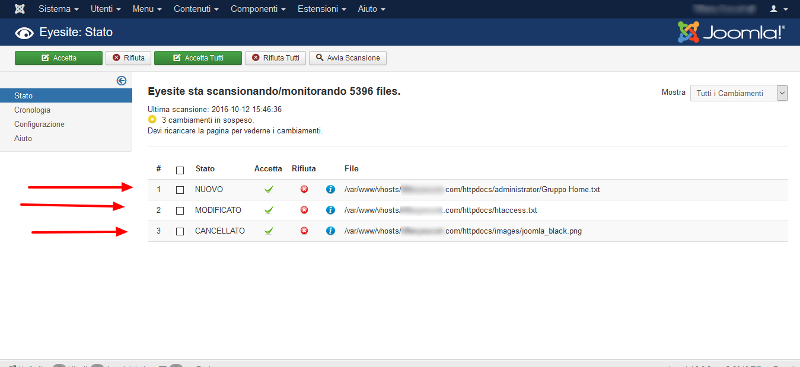Viewport: 800px width, 367px height.
Task: Select Stato in the sidebar
Action: point(66,95)
